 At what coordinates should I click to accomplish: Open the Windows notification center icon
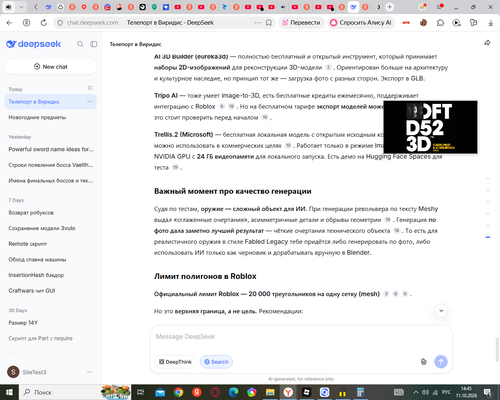point(488,392)
